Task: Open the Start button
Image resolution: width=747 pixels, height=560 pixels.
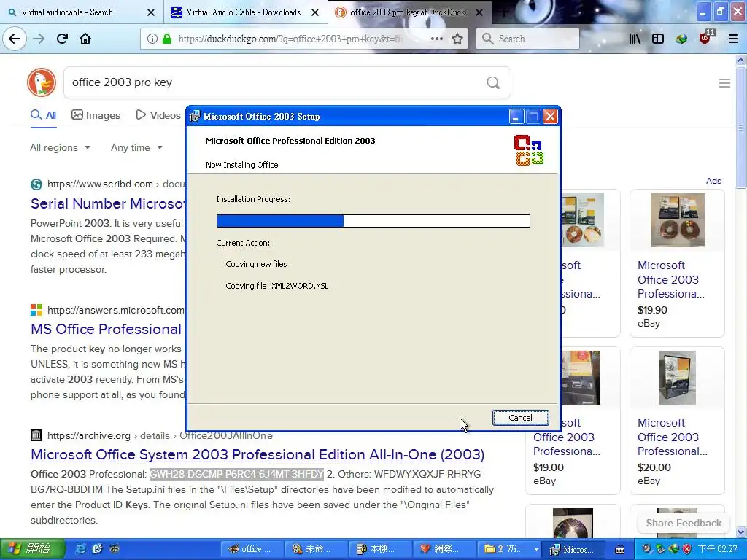Action: (31, 549)
